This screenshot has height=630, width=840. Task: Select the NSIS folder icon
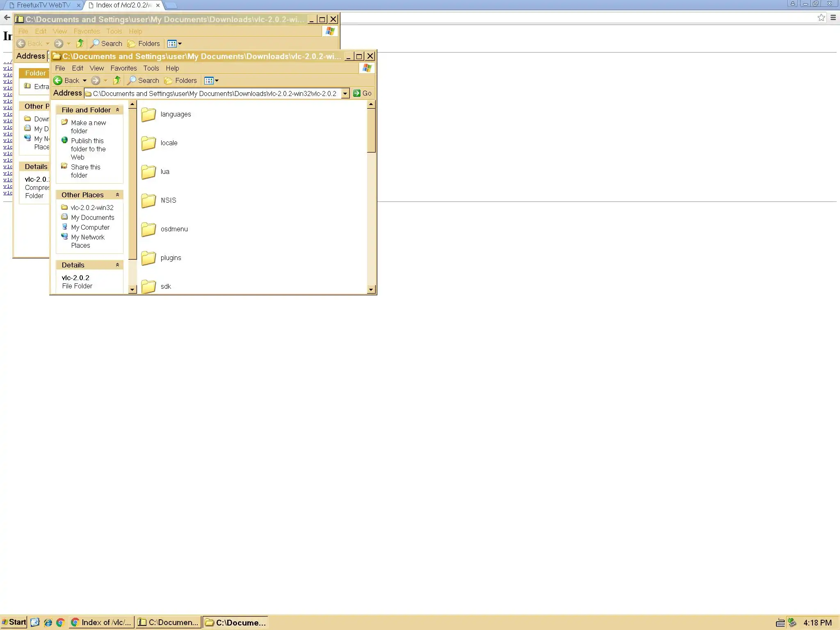coord(148,201)
